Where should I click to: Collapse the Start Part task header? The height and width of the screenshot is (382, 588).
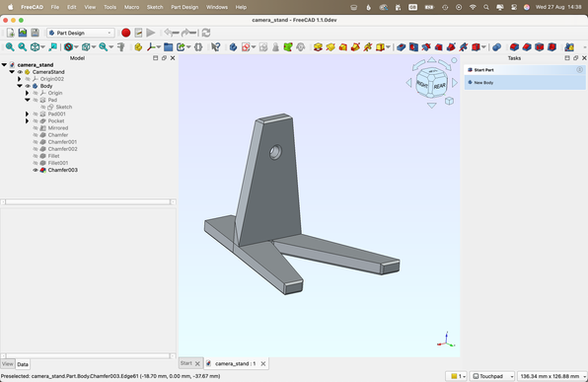coord(579,70)
